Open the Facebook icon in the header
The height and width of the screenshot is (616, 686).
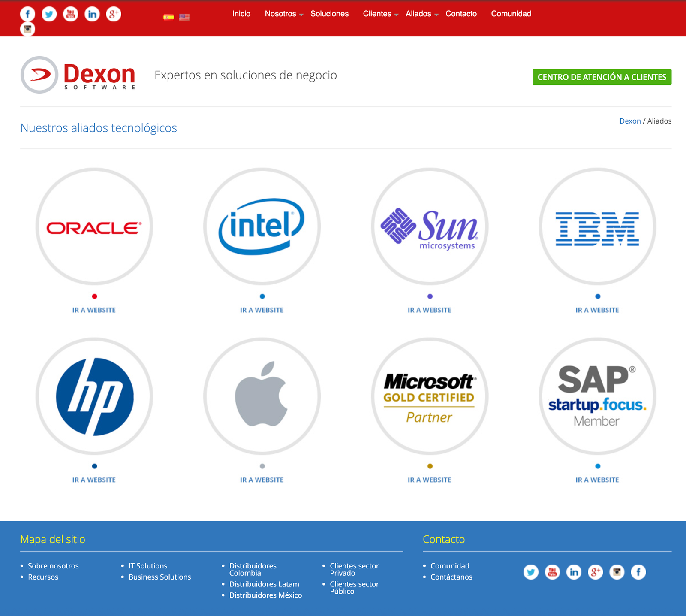(28, 14)
